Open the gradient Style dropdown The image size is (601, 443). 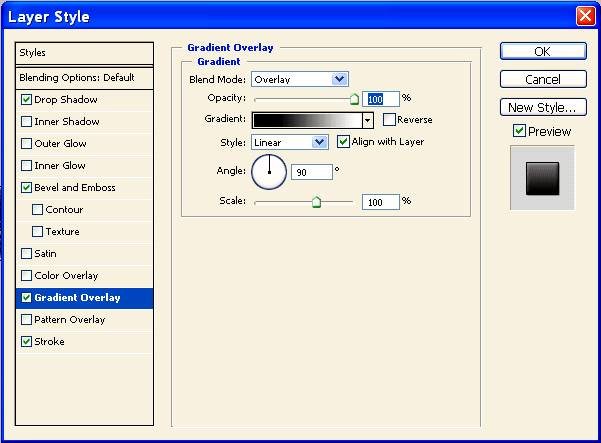(320, 142)
